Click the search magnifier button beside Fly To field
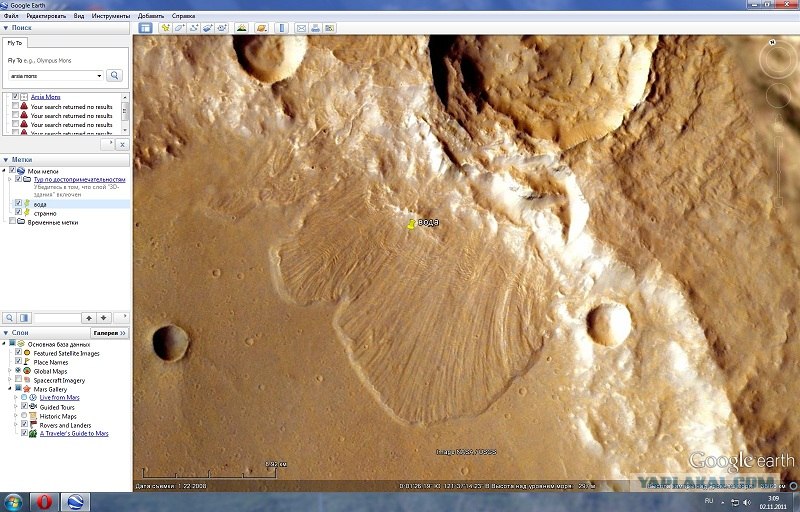This screenshot has width=800, height=512. point(114,75)
